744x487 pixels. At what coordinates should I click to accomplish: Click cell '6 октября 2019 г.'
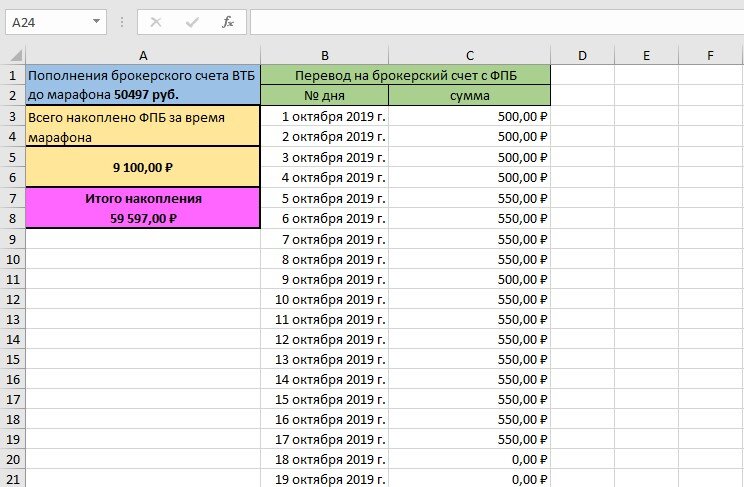[325, 218]
